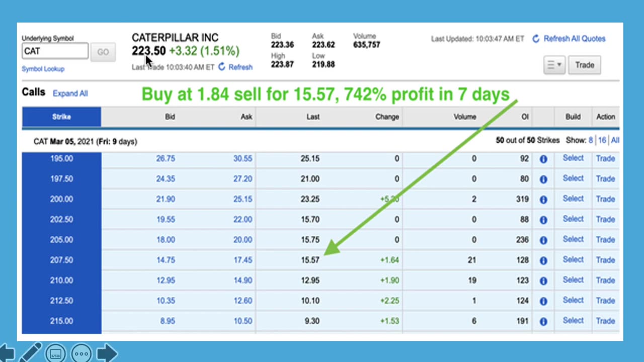Click the 10.50 ask for the 215.00 strike
Image resolution: width=644 pixels, height=362 pixels.
[x=243, y=321]
